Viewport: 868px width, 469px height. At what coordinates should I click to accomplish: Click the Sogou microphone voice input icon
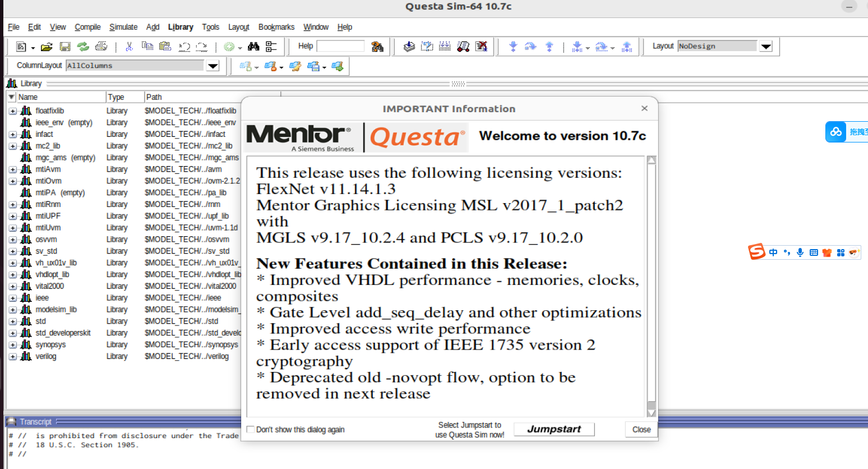(x=800, y=252)
